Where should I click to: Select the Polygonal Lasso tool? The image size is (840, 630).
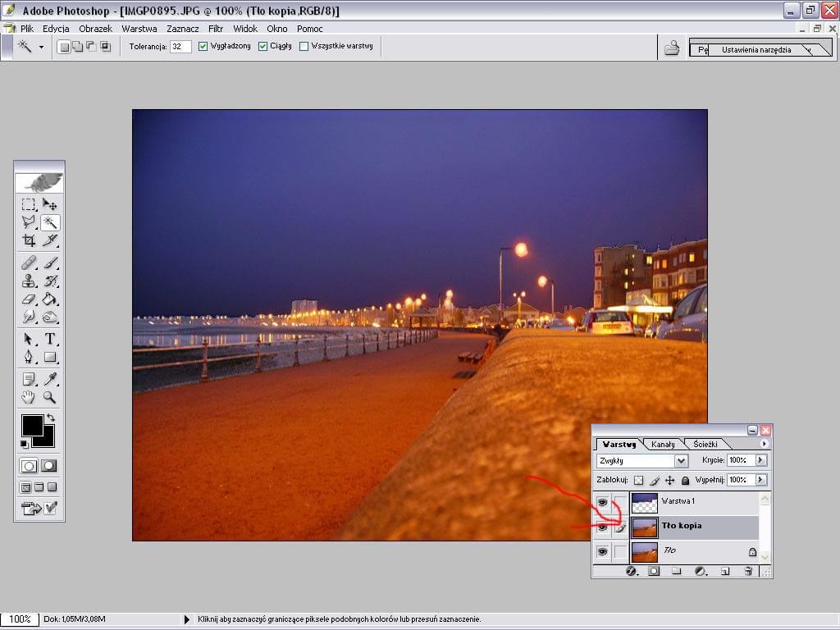point(29,222)
